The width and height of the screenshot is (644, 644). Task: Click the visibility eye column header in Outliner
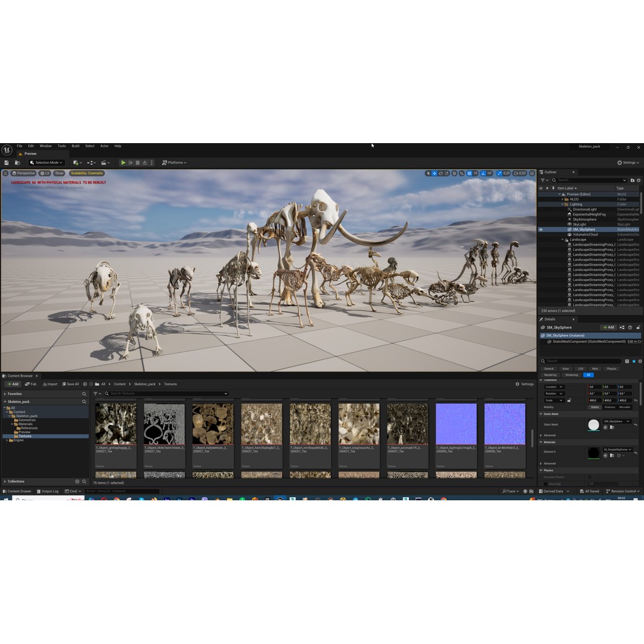click(x=540, y=188)
